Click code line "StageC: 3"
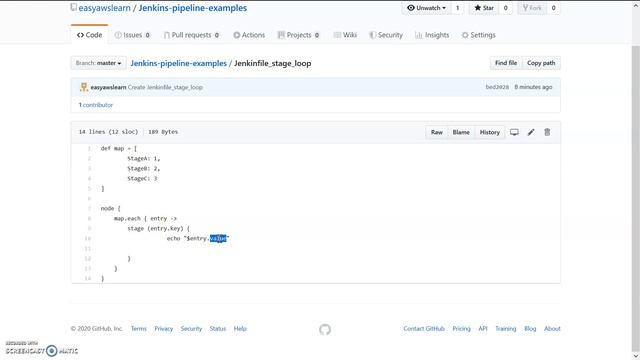640x360 pixels. tap(142, 178)
